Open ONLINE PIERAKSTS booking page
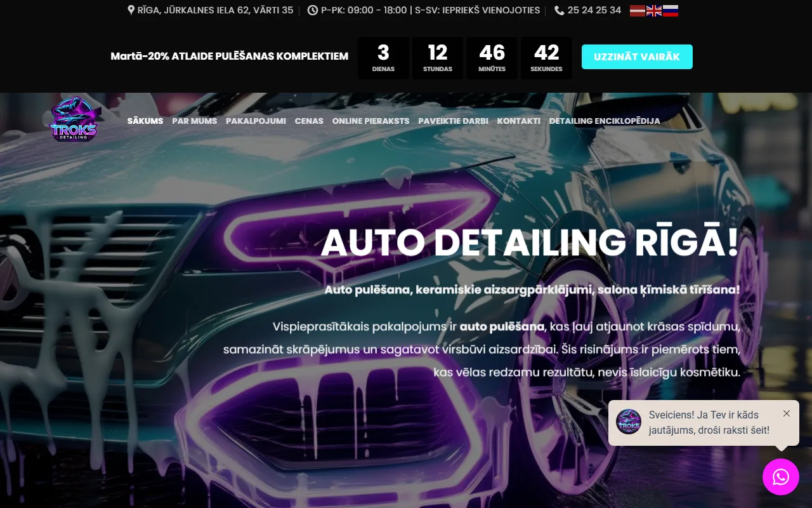Screen dimensions: 812x508 370,121
